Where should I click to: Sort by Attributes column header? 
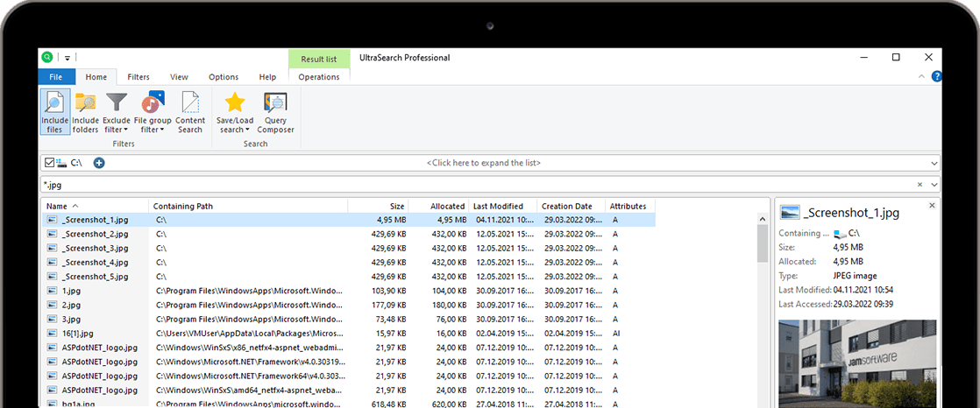click(x=630, y=206)
